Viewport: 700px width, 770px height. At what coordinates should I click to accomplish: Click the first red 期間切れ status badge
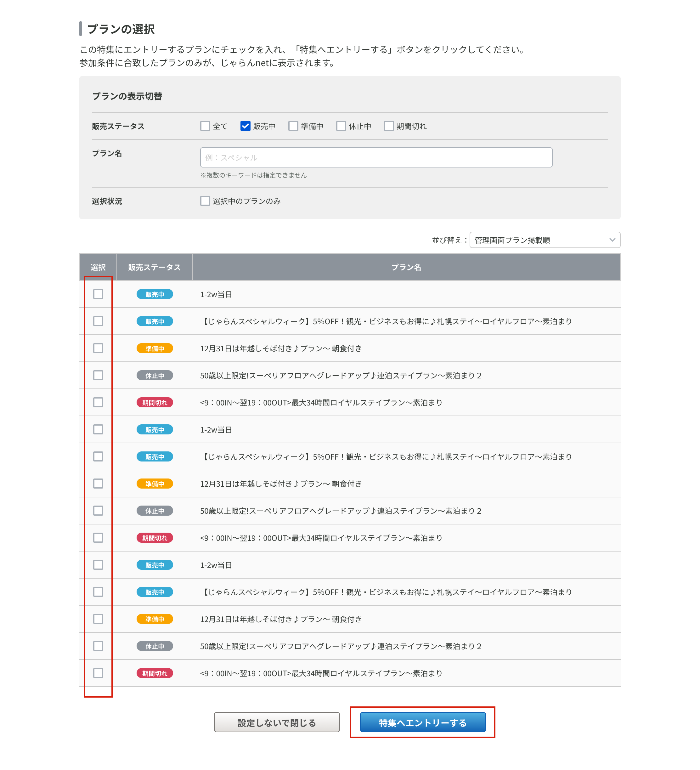(x=155, y=403)
